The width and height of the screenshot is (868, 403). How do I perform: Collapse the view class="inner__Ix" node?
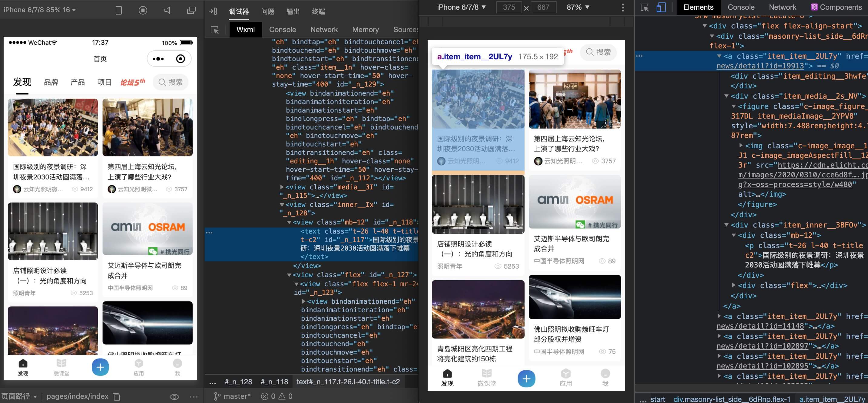[x=282, y=205]
